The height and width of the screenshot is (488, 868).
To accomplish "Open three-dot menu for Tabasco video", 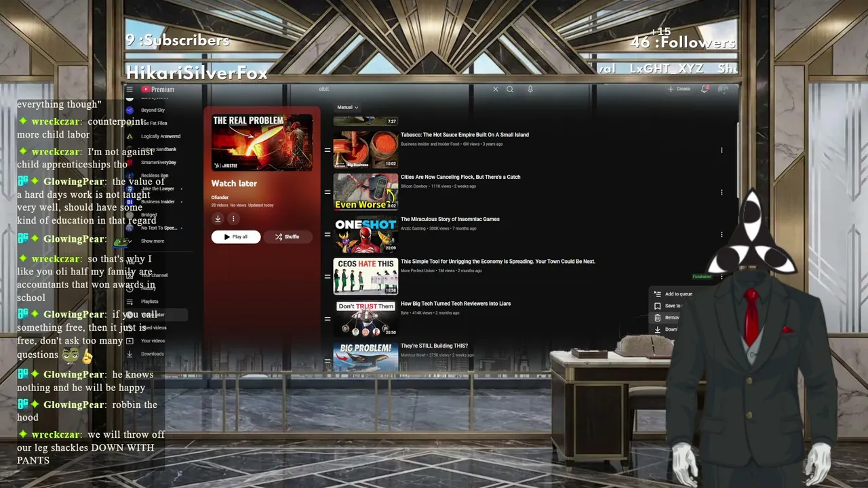I will coord(722,150).
